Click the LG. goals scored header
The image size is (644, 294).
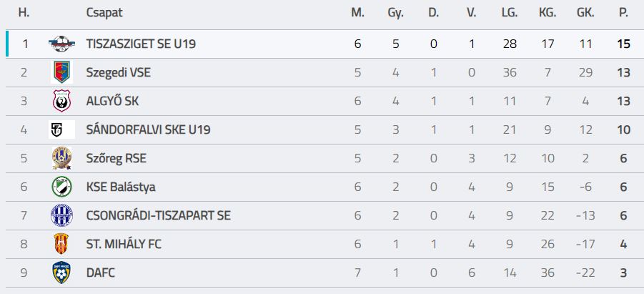(x=509, y=12)
